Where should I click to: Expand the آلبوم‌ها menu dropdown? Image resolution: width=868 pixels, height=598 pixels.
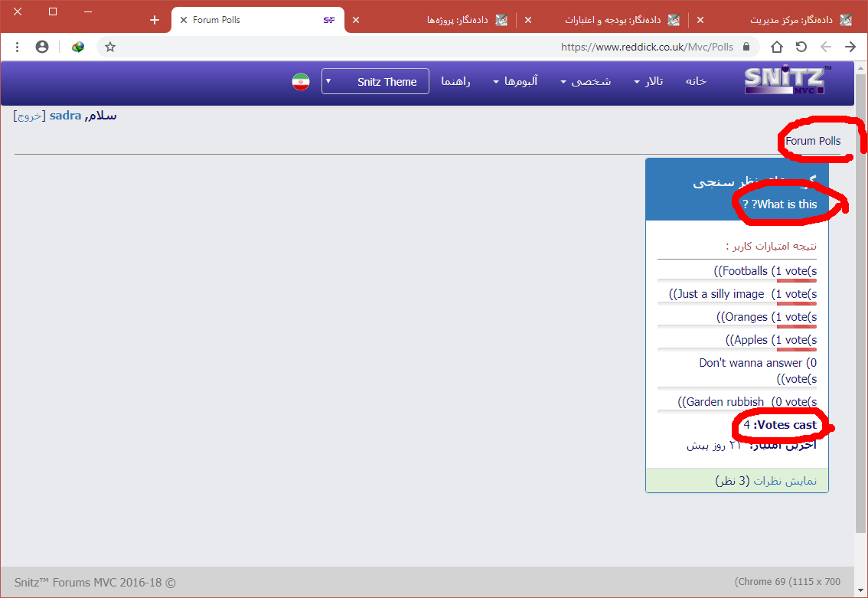(515, 82)
